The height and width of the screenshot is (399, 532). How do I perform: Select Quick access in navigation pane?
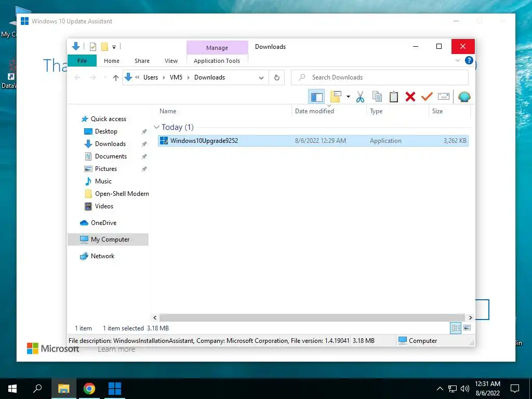(109, 119)
